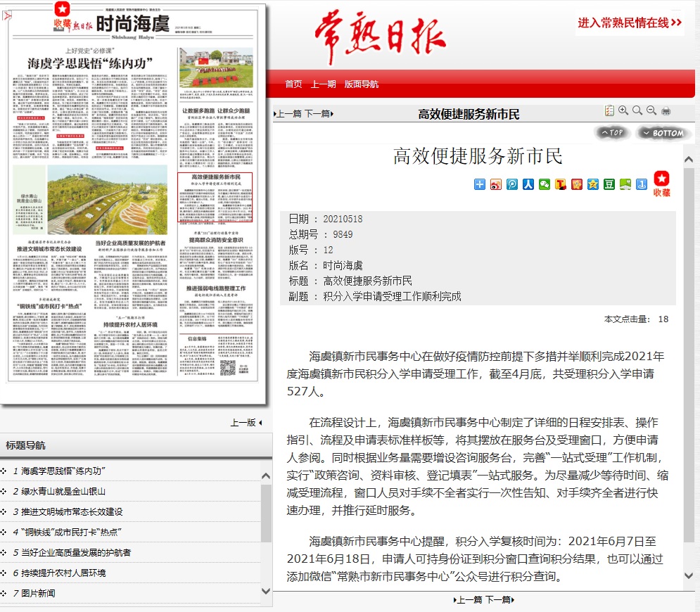Click 推进强弱电线路整理工作 article on page

[216, 308]
